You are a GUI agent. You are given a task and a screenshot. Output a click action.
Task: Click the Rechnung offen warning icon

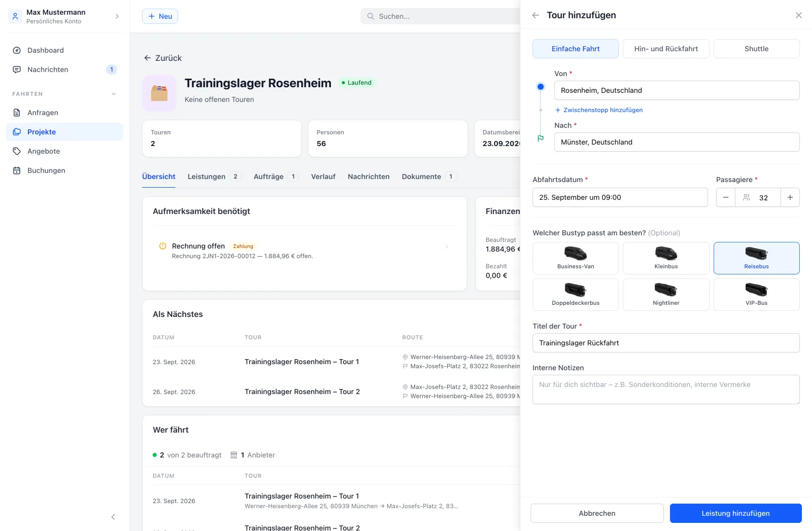(x=163, y=246)
